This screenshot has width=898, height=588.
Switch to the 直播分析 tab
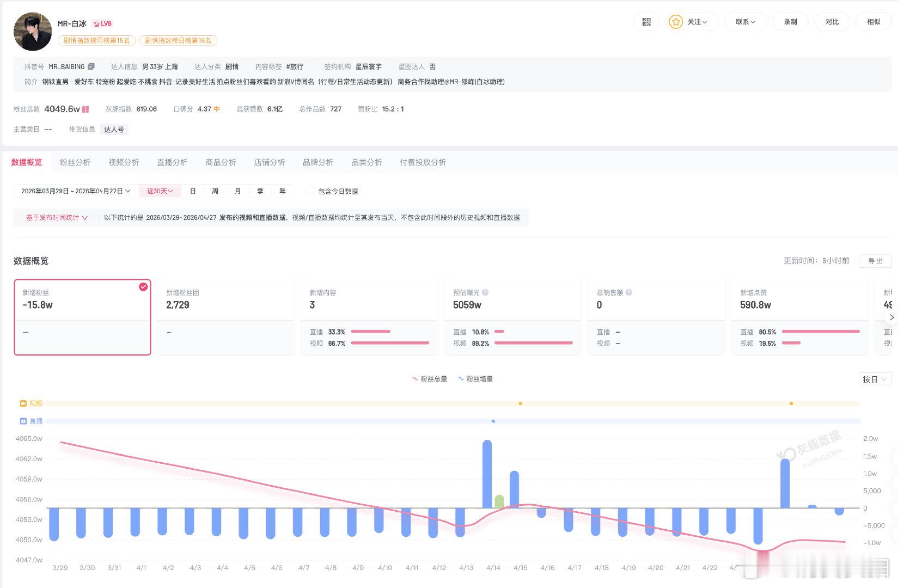pyautogui.click(x=172, y=162)
